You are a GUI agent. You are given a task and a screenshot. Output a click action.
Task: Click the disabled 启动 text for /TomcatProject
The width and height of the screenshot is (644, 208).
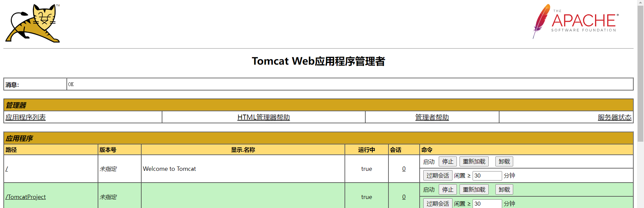coord(429,190)
